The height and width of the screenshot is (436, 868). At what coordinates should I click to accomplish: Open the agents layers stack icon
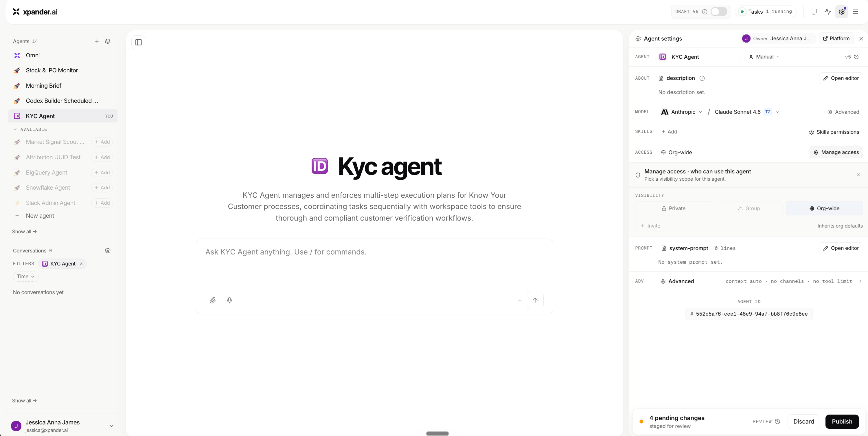[x=108, y=41]
